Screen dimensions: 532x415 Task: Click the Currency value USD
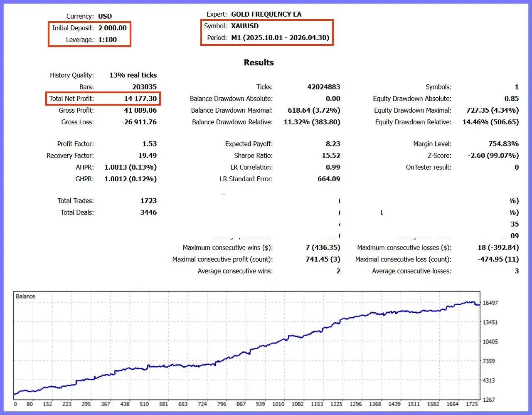105,16
